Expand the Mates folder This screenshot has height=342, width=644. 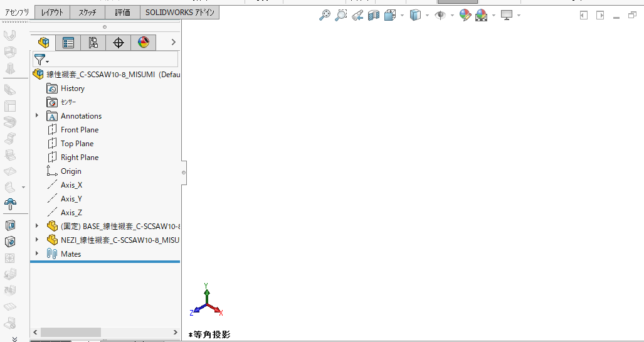[37, 254]
